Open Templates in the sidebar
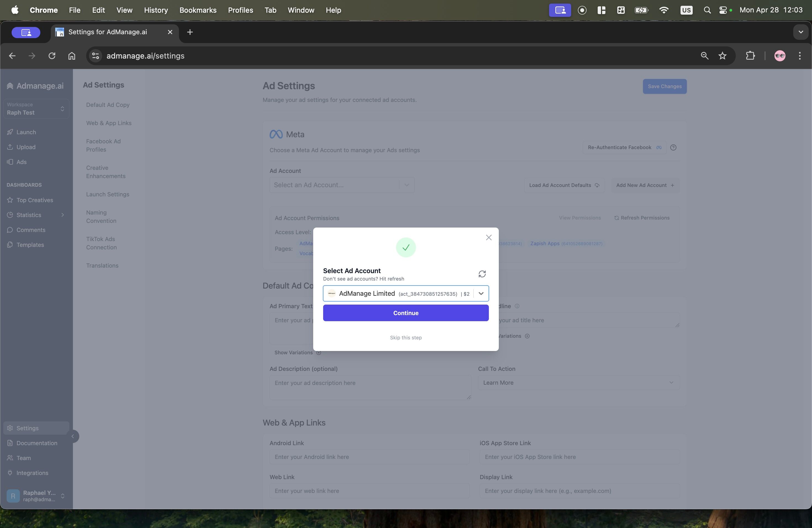 point(30,245)
